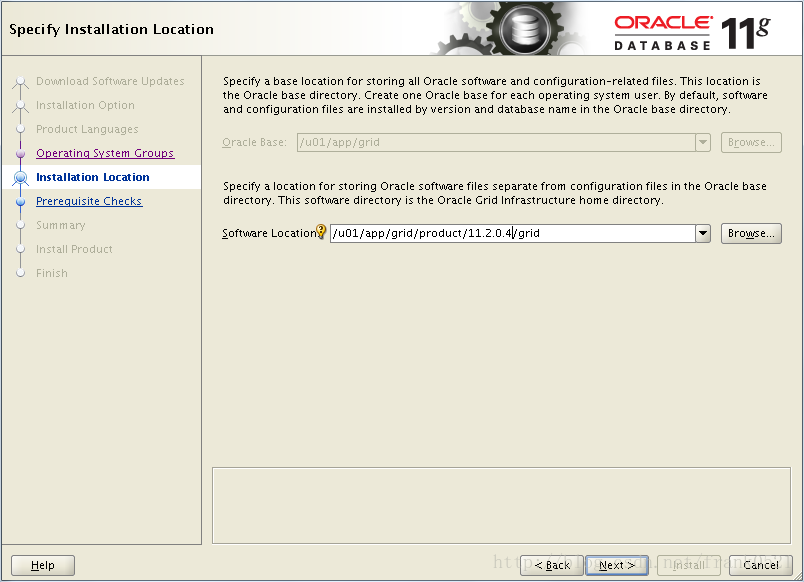This screenshot has width=804, height=582.
Task: Go to Operating System Groups step
Action: click(105, 153)
